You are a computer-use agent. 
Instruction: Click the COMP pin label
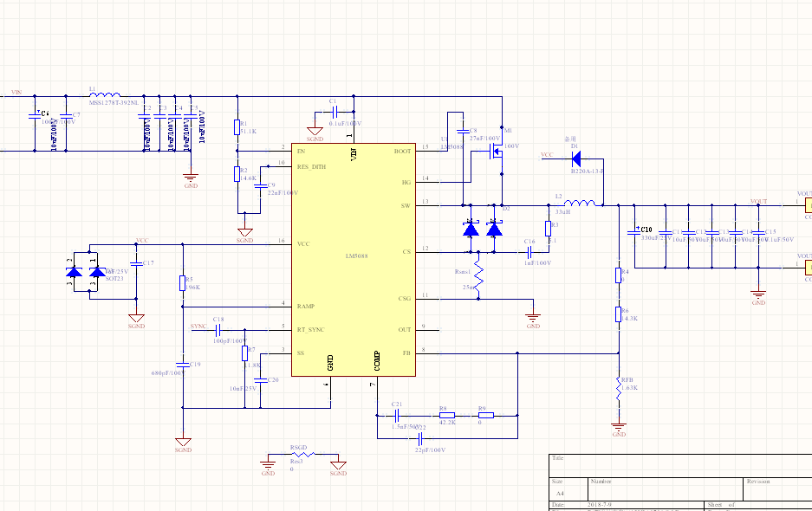[x=377, y=361]
